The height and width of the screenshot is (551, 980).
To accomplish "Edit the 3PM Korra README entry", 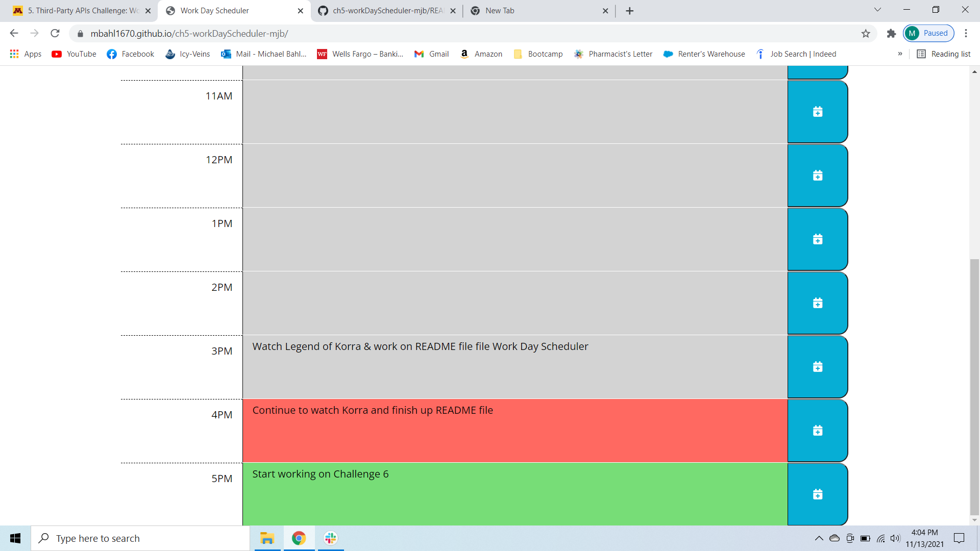I will click(x=515, y=367).
